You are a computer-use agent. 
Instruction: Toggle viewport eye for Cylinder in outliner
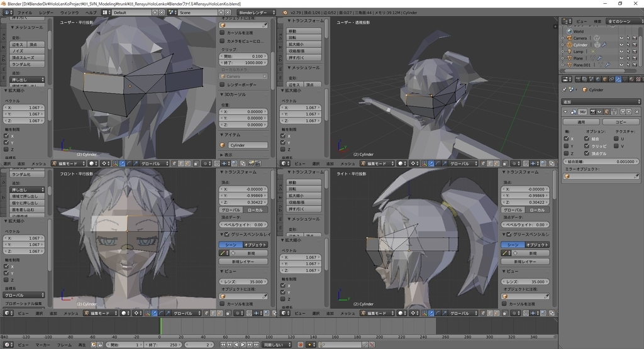[621, 45]
